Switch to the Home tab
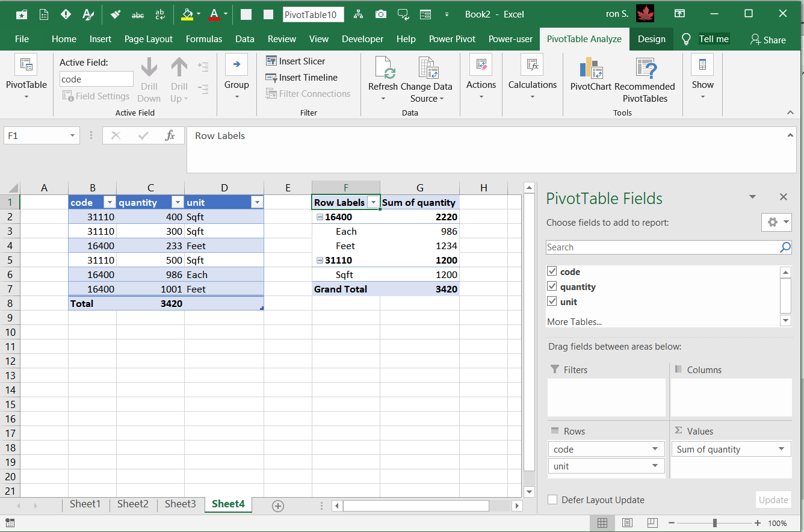804x532 pixels. click(x=64, y=39)
